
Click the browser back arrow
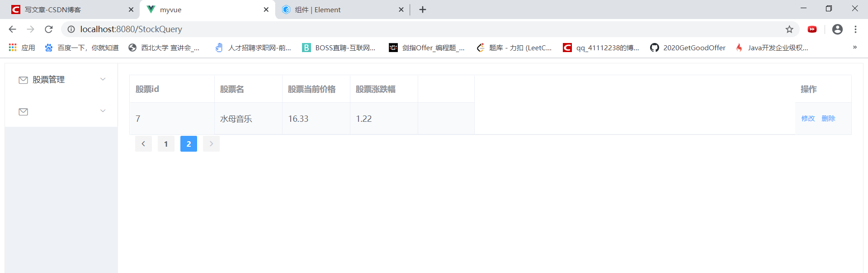[x=12, y=29]
